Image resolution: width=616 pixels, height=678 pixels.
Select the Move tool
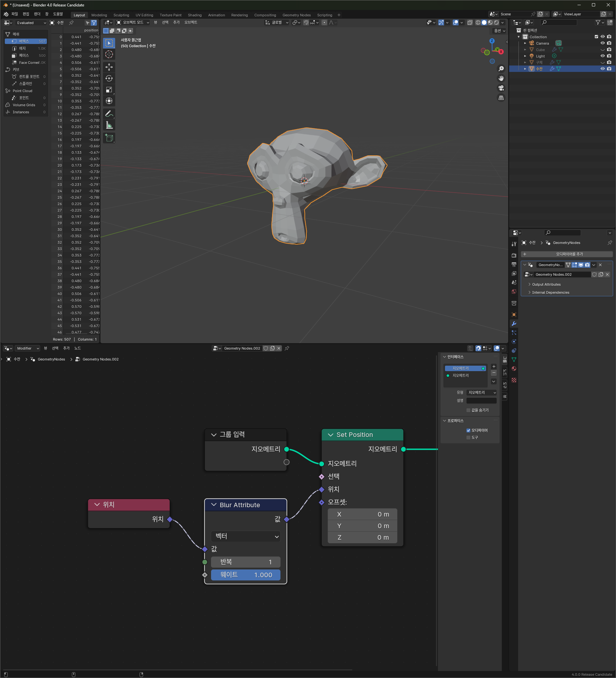click(x=109, y=67)
